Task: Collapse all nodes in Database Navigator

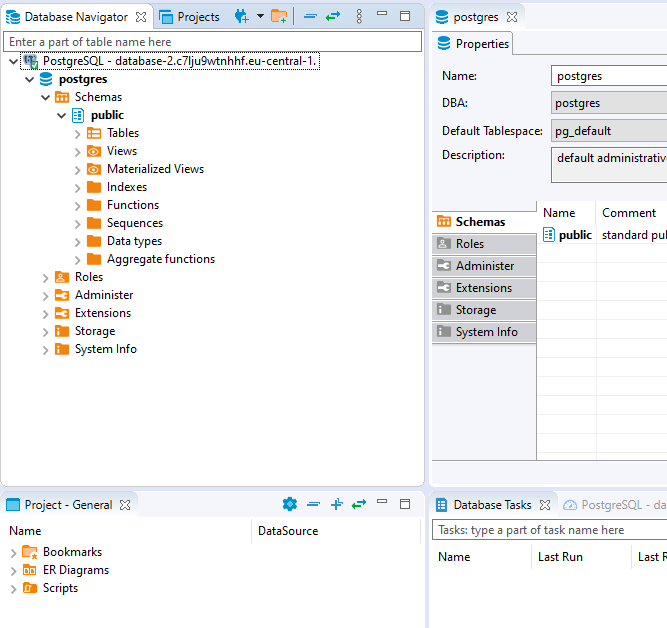Action: (x=311, y=17)
